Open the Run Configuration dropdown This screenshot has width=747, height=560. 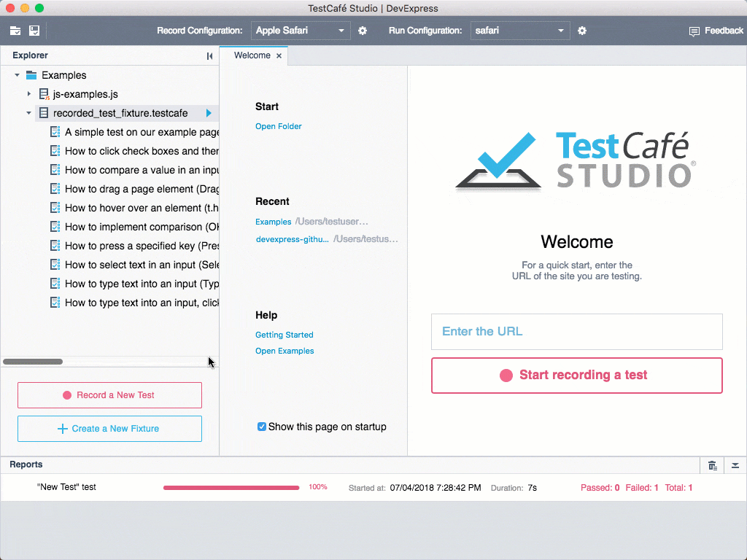(x=519, y=31)
